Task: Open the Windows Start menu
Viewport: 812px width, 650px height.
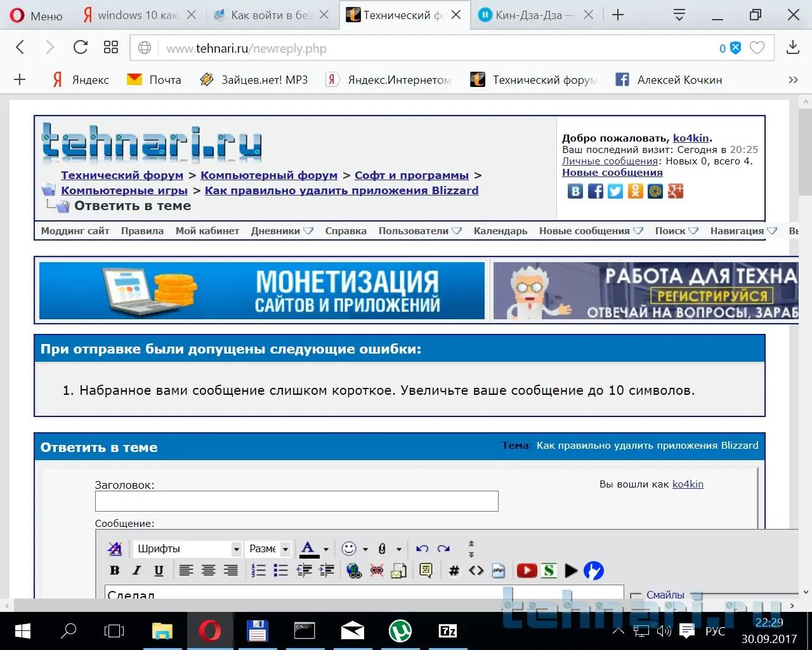Action: (23, 631)
